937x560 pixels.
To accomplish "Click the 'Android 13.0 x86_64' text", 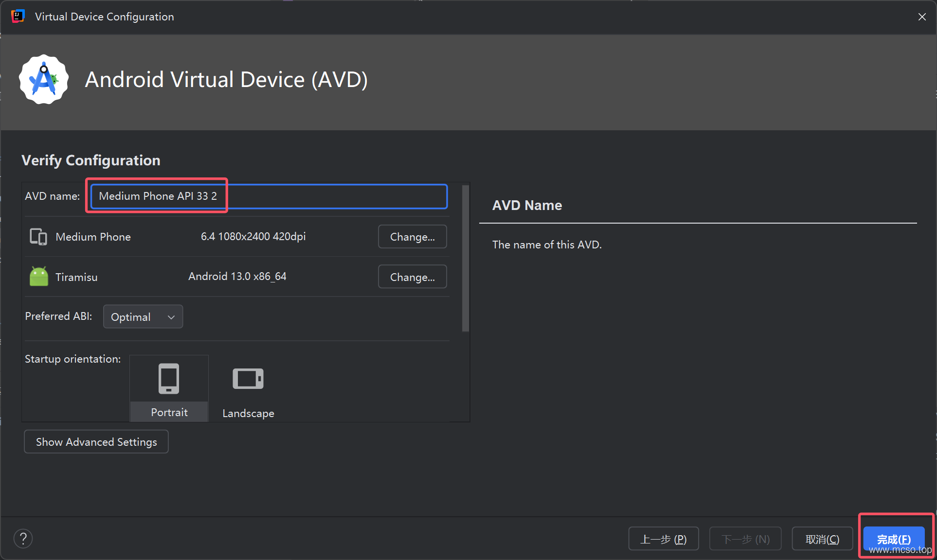I will [237, 277].
